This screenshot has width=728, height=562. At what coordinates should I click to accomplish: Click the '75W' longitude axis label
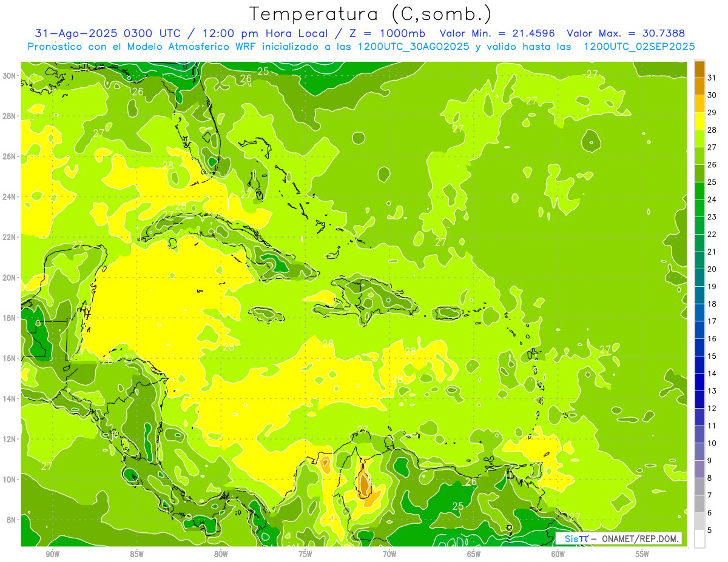pyautogui.click(x=305, y=554)
